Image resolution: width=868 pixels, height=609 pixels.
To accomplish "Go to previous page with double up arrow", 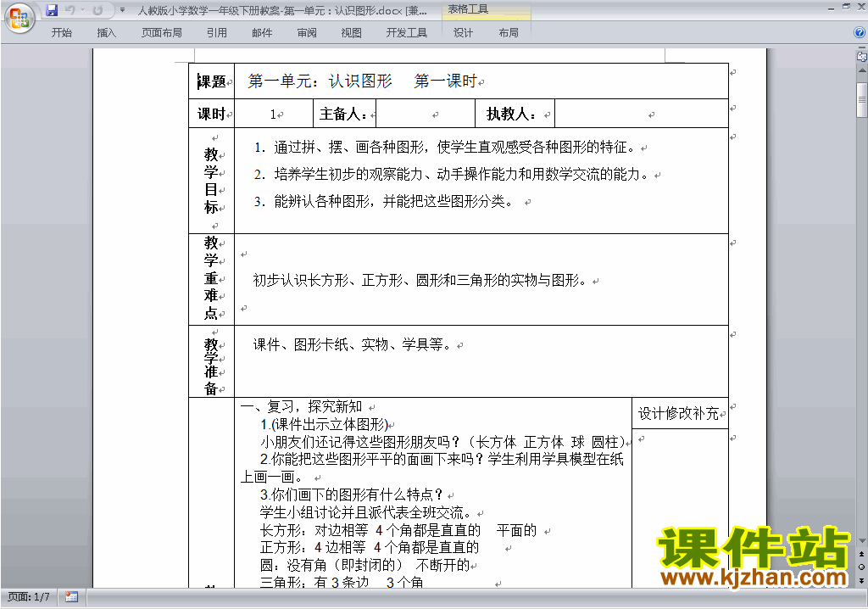I will tap(861, 554).
